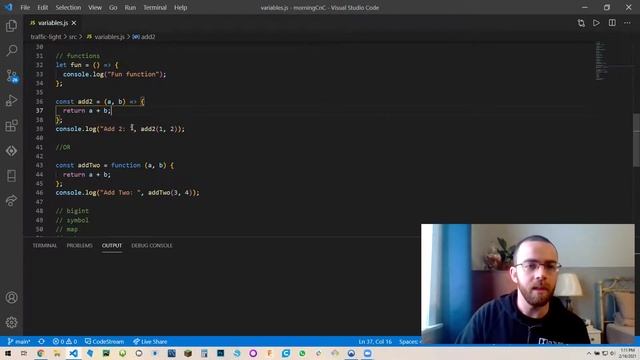The width and height of the screenshot is (640, 360).
Task: Open the Search view in the activity bar
Action: [x=11, y=51]
